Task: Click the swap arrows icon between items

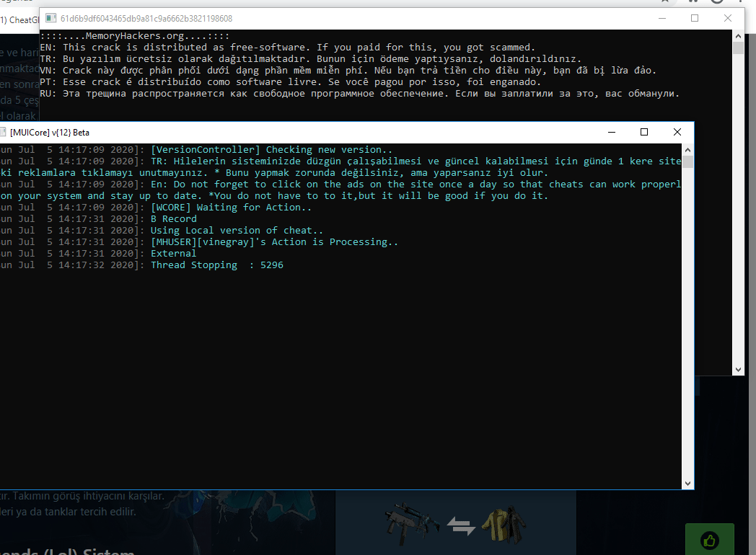Action: pos(460,525)
